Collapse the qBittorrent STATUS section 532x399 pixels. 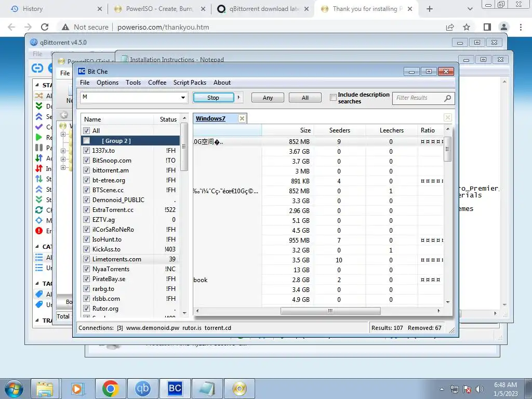[x=37, y=85]
